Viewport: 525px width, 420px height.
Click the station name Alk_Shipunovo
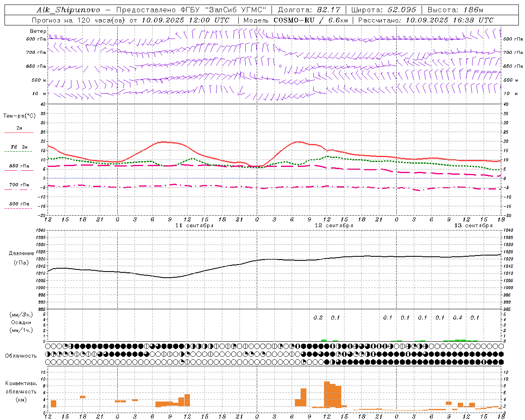pos(68,10)
